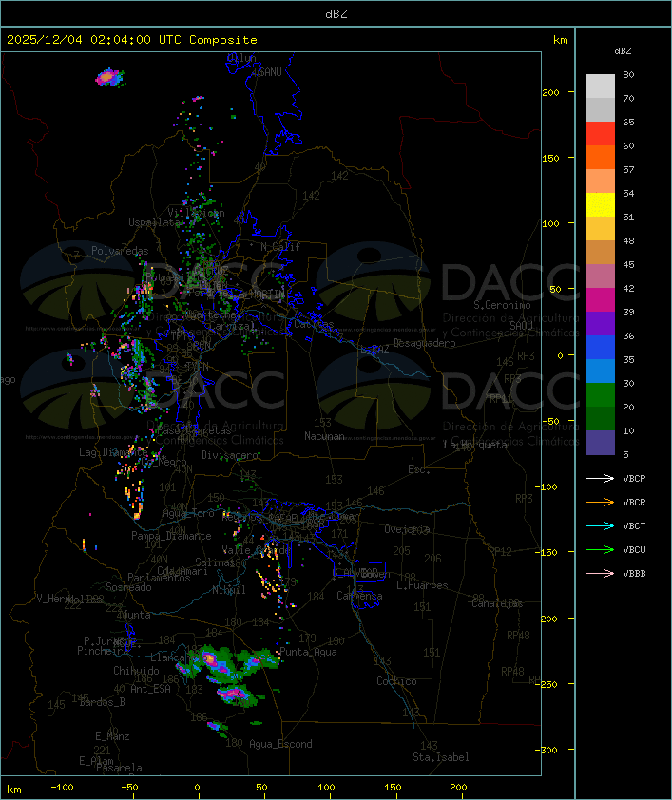Click the 'VBCT' legend label

pyautogui.click(x=634, y=526)
